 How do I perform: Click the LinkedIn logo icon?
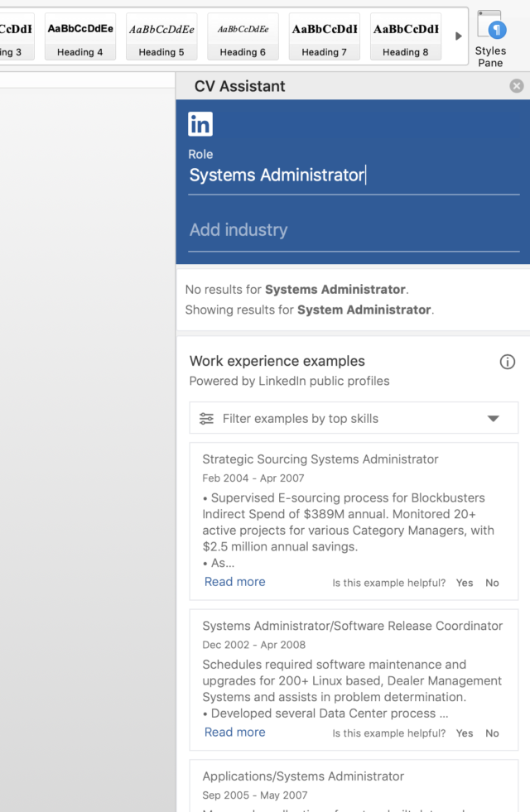[x=200, y=124]
